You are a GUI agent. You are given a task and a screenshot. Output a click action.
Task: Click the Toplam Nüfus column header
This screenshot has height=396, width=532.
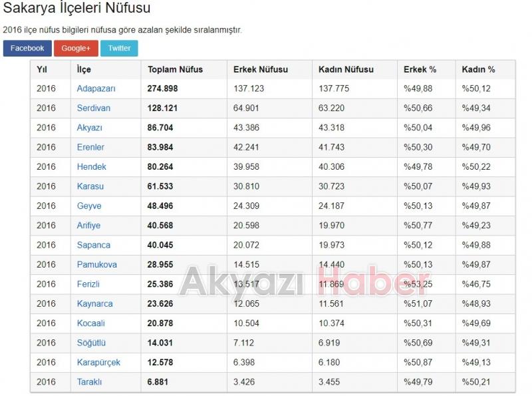(175, 69)
